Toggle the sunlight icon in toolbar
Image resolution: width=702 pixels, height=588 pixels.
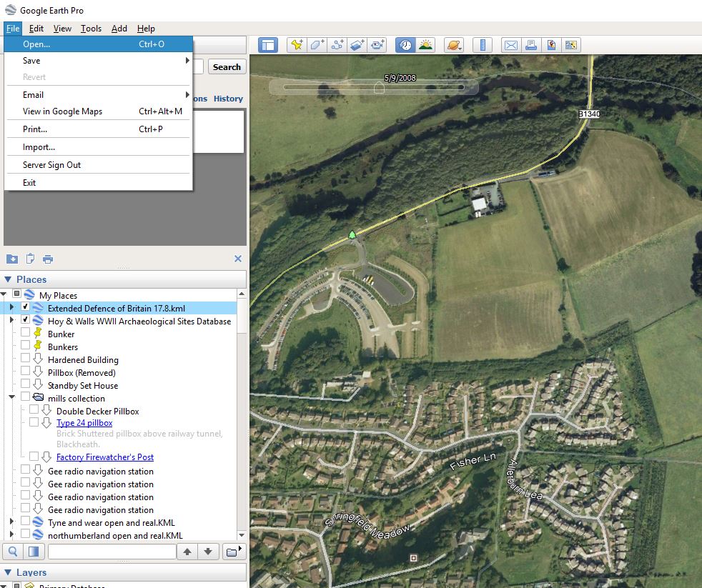(426, 45)
